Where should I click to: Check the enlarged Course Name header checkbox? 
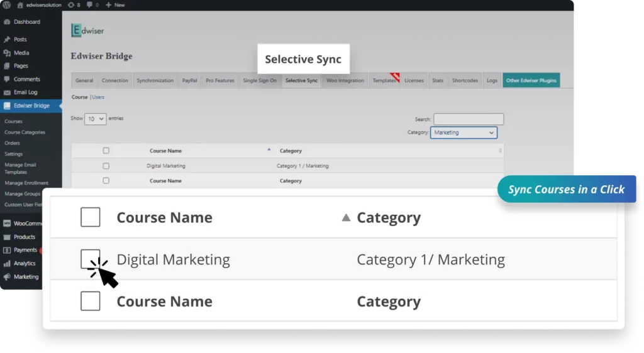tap(91, 217)
